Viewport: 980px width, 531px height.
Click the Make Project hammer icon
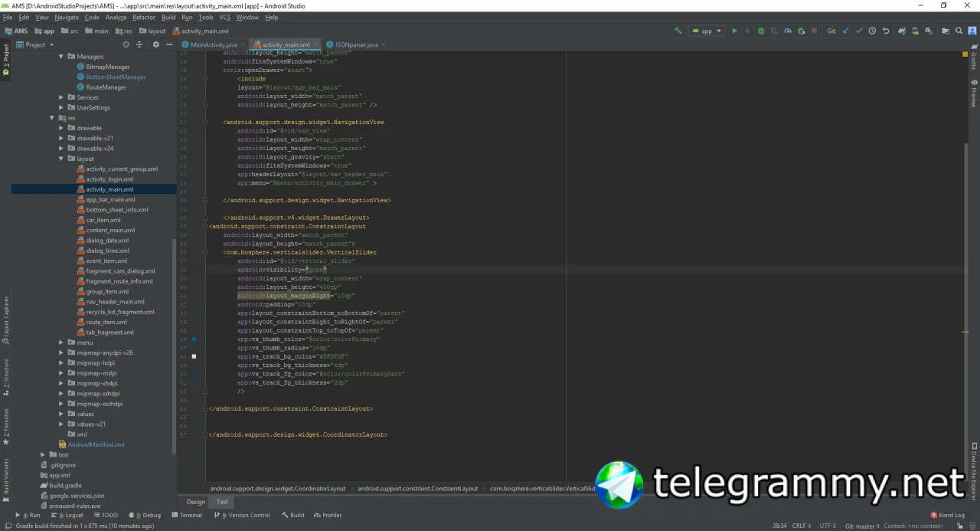pos(678,31)
